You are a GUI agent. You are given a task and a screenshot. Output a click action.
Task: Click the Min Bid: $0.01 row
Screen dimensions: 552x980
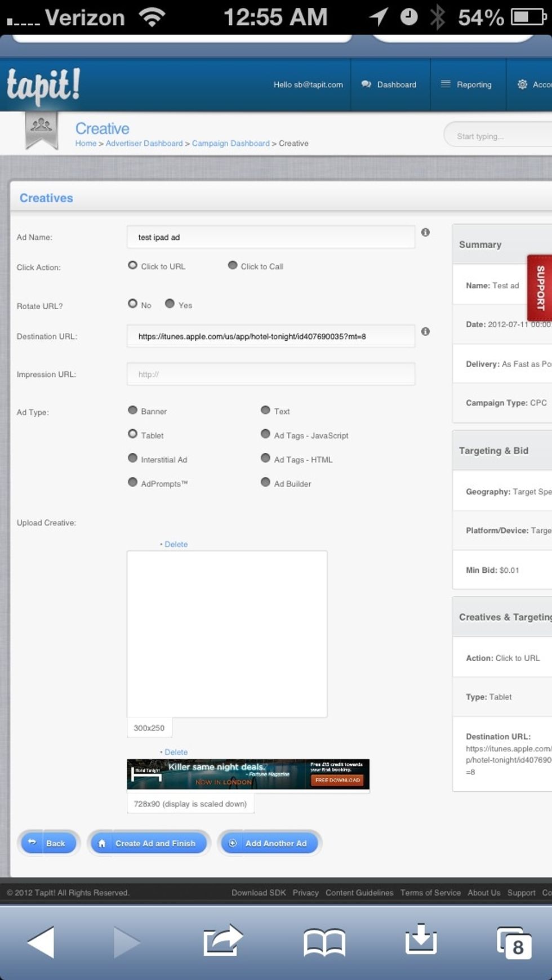pyautogui.click(x=502, y=570)
